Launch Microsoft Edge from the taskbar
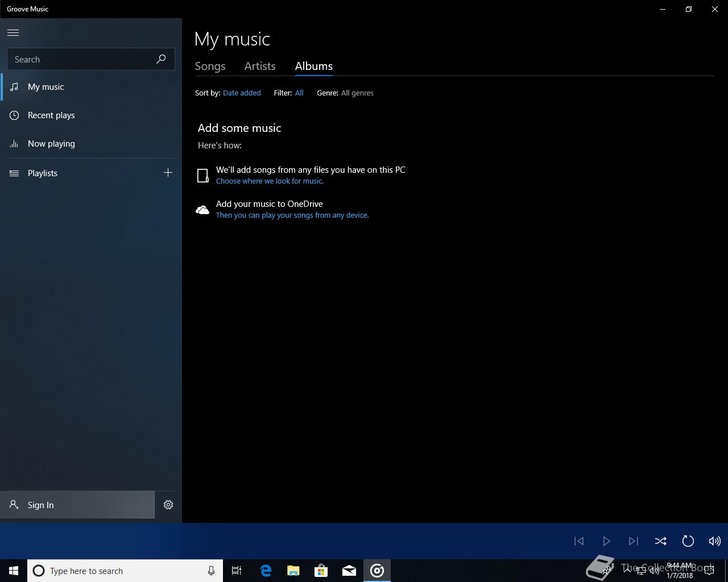The height and width of the screenshot is (582, 728). (266, 571)
